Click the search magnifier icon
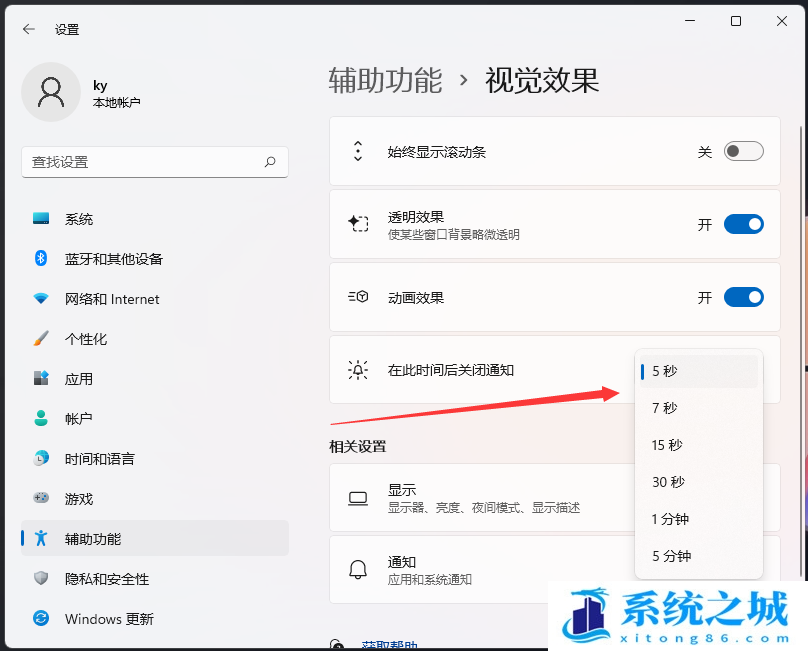 click(270, 162)
